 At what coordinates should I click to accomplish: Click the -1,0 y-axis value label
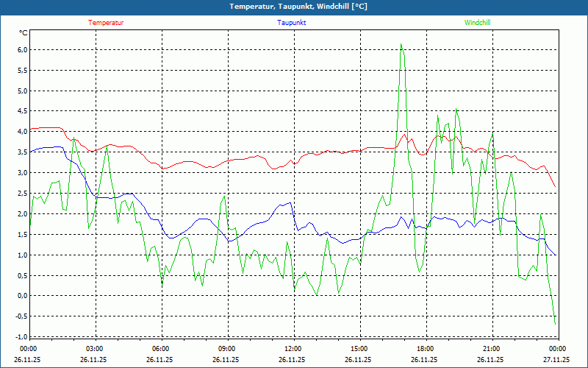coord(21,337)
